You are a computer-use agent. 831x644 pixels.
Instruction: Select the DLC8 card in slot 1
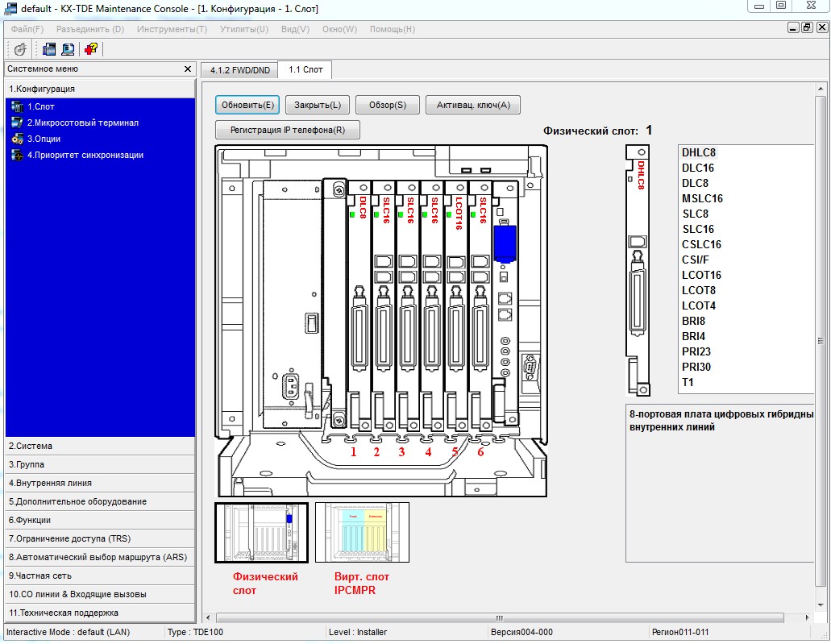point(359,306)
